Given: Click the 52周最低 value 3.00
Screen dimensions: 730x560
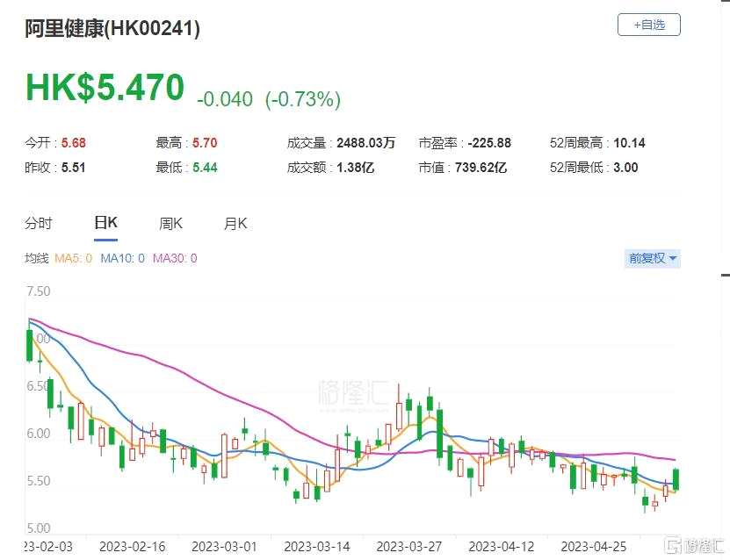Looking at the screenshot, I should point(625,168).
